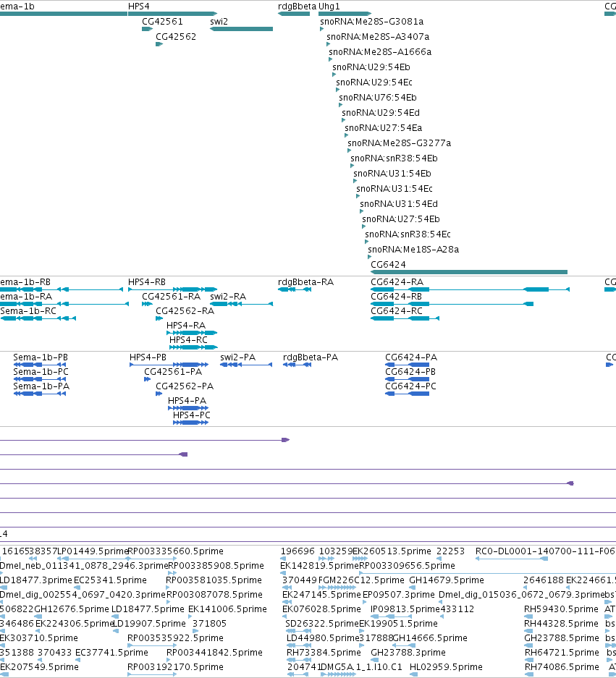
Task: Click the CG6424-RA transcript label
Action: (397, 282)
